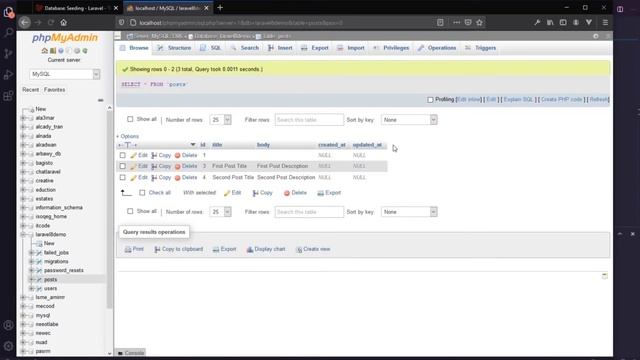Switch to the SQL tab
The height and width of the screenshot is (360, 640).
click(x=211, y=48)
